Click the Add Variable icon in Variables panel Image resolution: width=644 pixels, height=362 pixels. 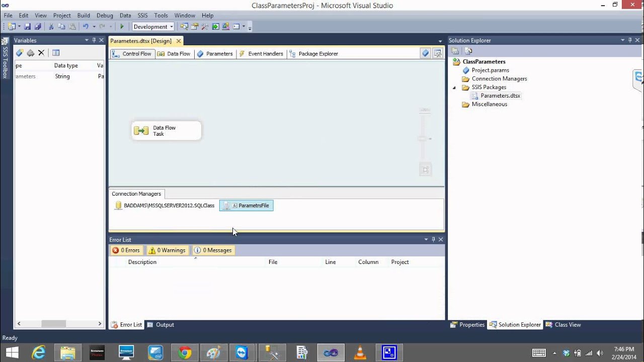(x=20, y=53)
